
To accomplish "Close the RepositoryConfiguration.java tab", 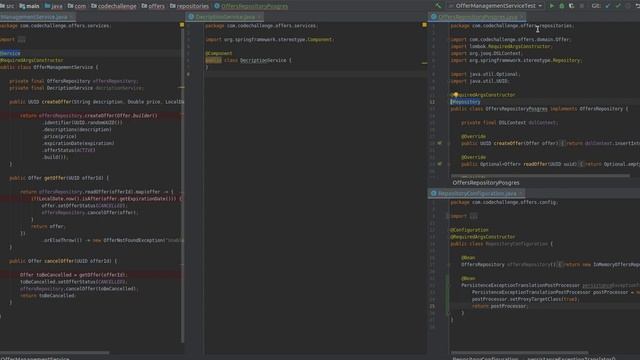I will [x=521, y=193].
